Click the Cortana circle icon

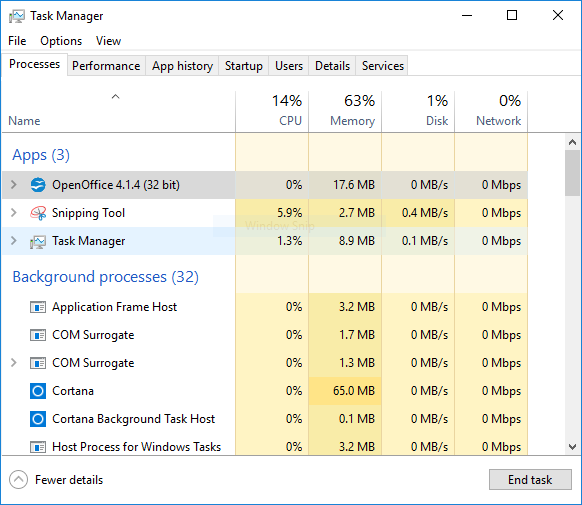click(38, 391)
